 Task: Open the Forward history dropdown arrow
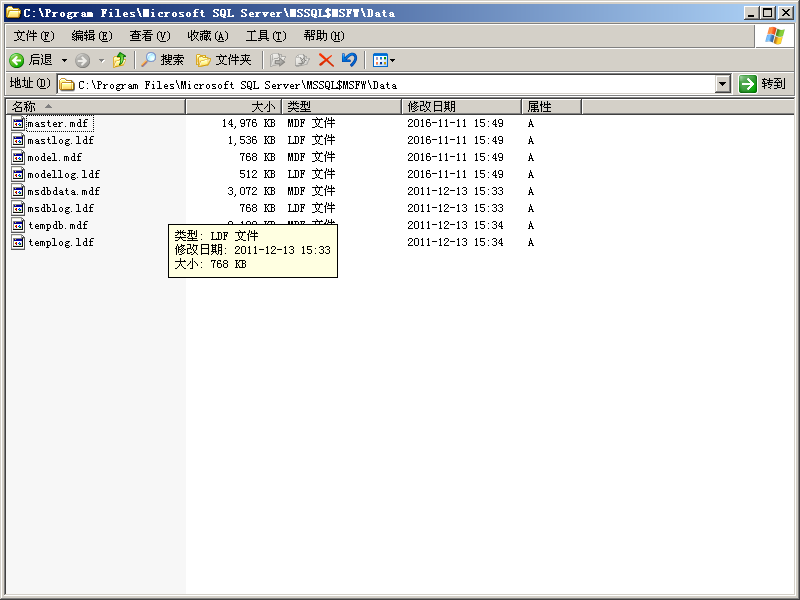102,61
